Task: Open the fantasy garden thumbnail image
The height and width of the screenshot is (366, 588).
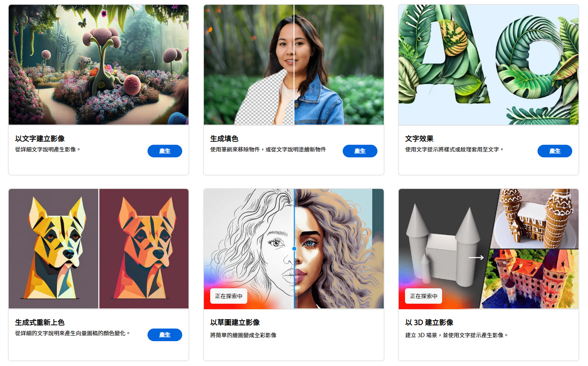Action: tap(99, 65)
